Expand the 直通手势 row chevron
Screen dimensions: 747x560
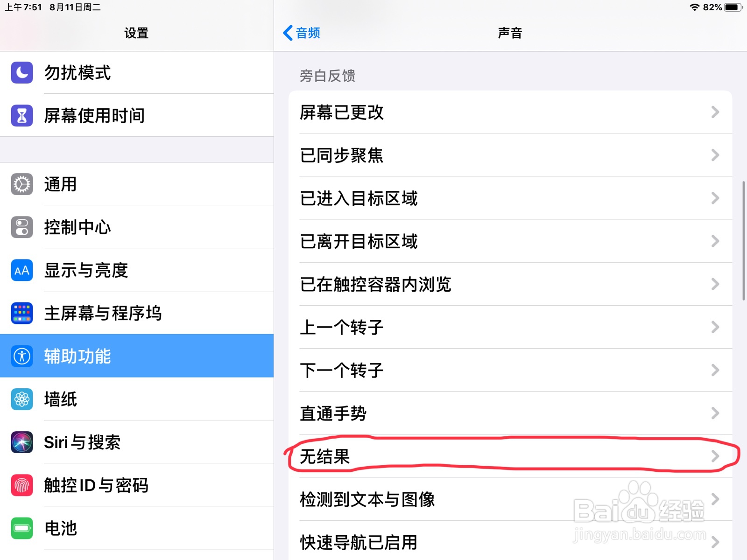(x=715, y=413)
